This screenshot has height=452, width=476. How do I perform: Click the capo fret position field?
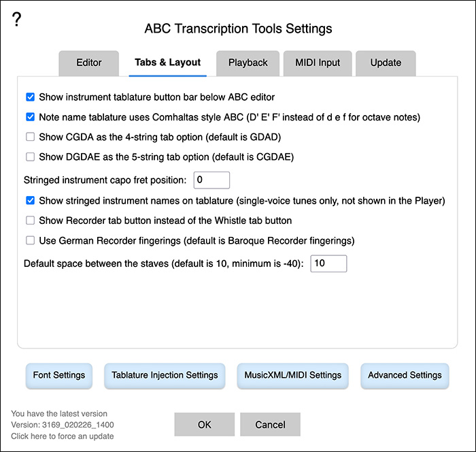[211, 180]
